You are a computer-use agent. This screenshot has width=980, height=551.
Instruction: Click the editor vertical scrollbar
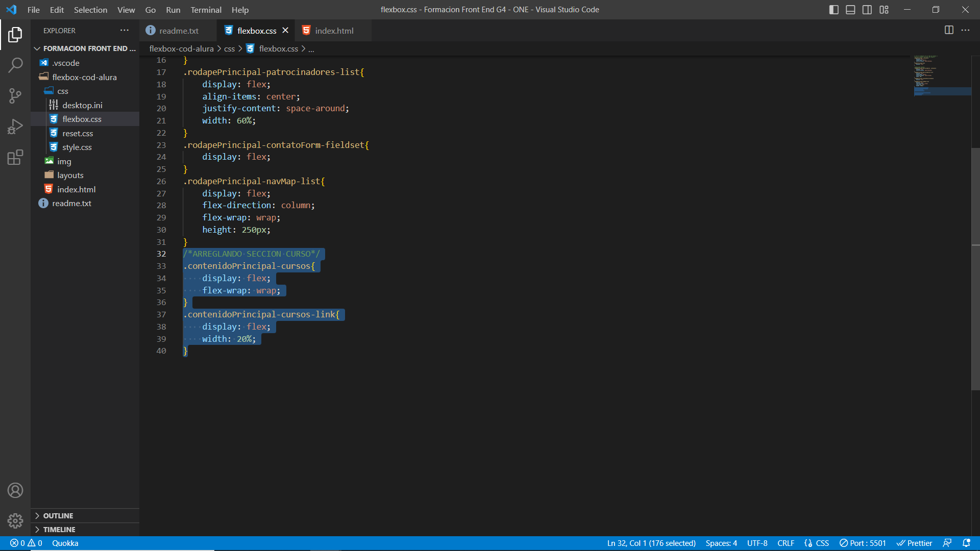[975, 269]
